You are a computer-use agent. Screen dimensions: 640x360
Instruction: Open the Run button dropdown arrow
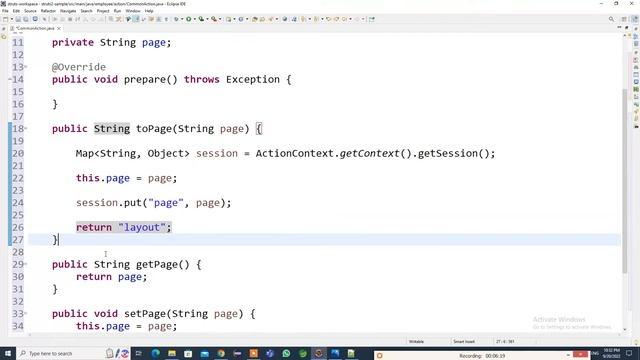[194, 19]
